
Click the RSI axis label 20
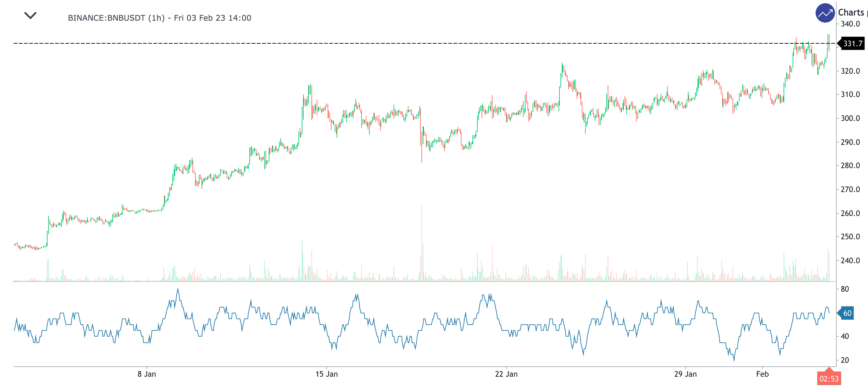click(x=845, y=360)
